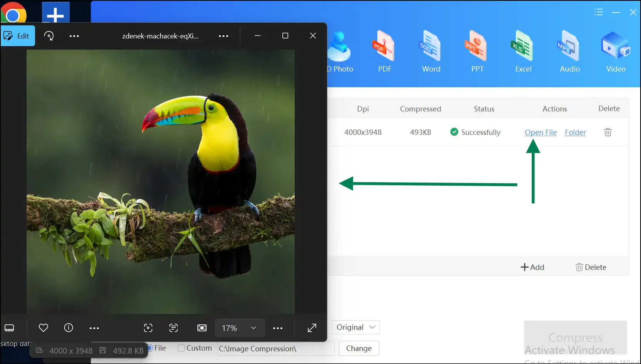Rotate the toucan image in Photos
The width and height of the screenshot is (641, 364).
pyautogui.click(x=49, y=36)
